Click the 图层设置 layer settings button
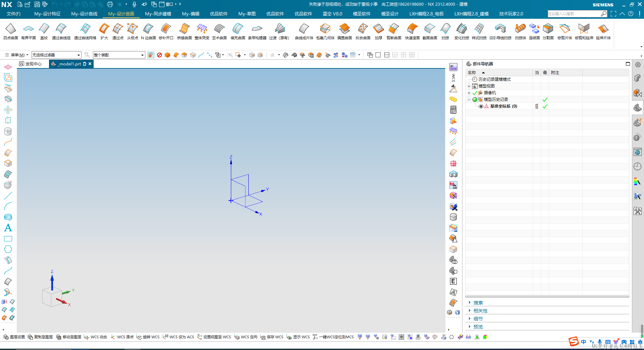644x350 pixels. pos(14,337)
